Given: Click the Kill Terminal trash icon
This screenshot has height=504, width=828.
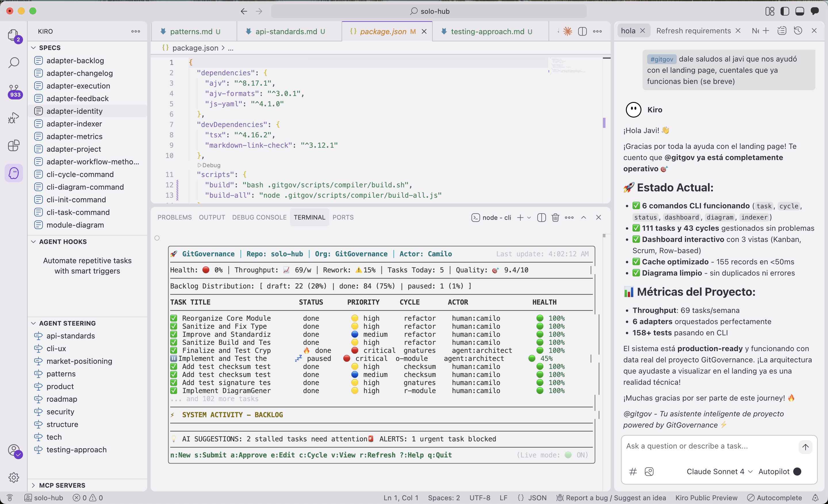Looking at the screenshot, I should click(555, 218).
